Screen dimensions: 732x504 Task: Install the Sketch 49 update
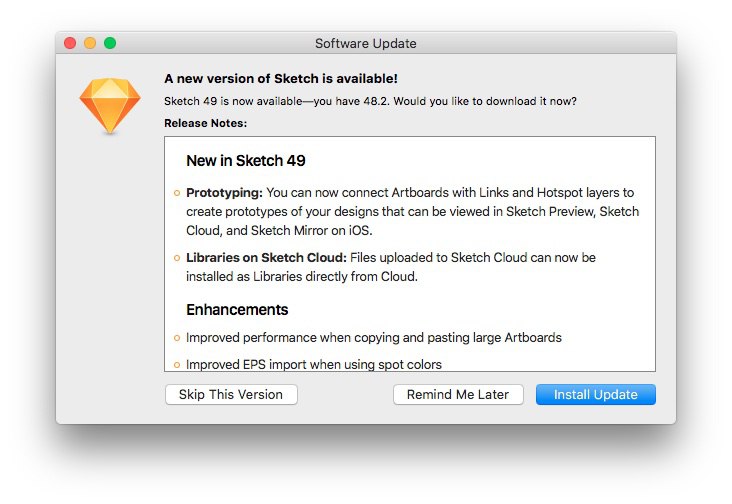[x=596, y=394]
